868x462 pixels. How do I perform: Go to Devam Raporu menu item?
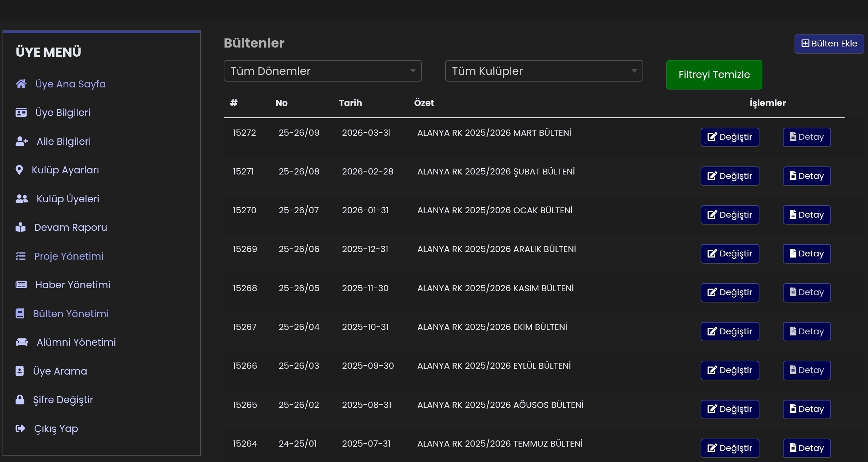pos(71,227)
